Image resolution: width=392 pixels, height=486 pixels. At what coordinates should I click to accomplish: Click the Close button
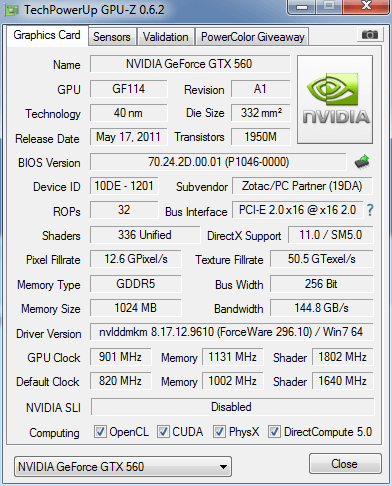345,464
